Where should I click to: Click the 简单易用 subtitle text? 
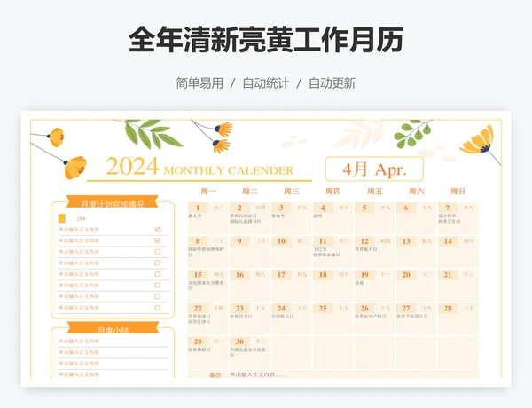tap(199, 83)
